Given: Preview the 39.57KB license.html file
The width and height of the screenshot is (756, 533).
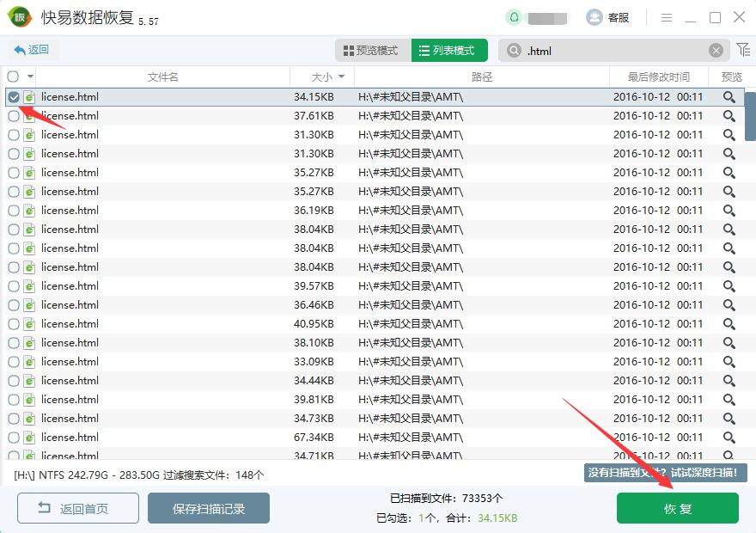Looking at the screenshot, I should click(729, 286).
